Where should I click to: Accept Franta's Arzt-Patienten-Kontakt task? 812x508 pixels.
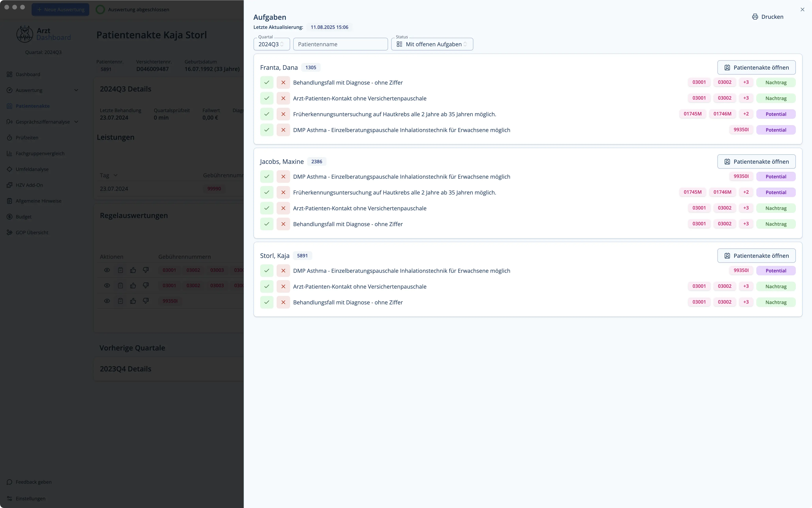267,98
